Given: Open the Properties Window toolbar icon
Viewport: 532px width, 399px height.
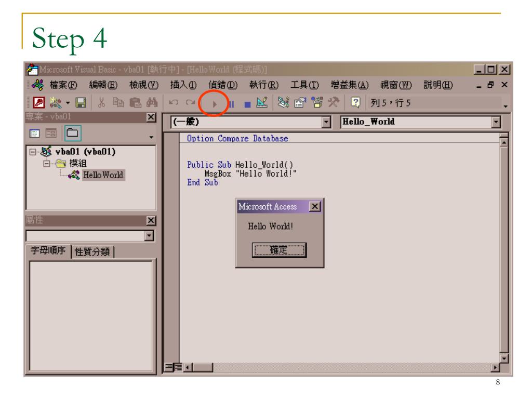Looking at the screenshot, I should click(300, 102).
